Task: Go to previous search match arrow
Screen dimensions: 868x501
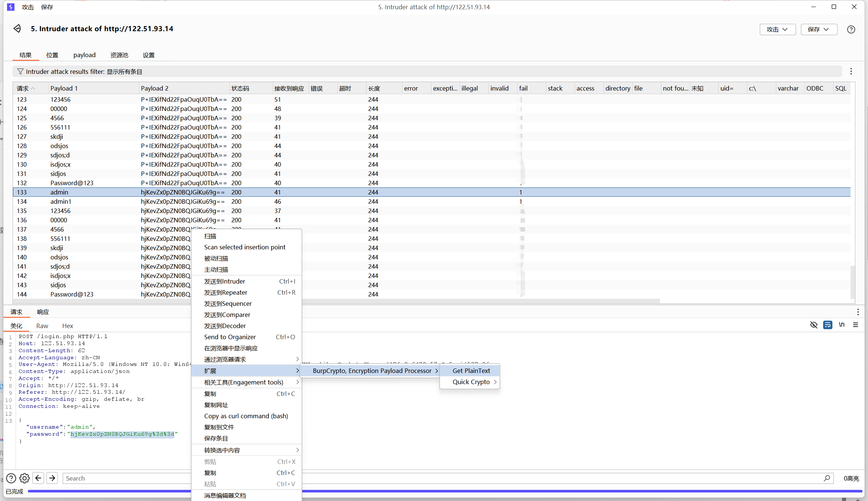Action: (x=38, y=478)
